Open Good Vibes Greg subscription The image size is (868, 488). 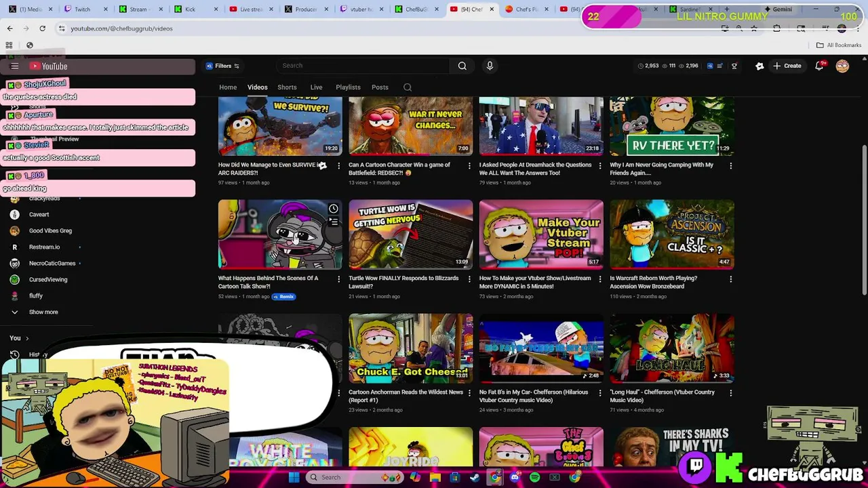tap(50, 230)
